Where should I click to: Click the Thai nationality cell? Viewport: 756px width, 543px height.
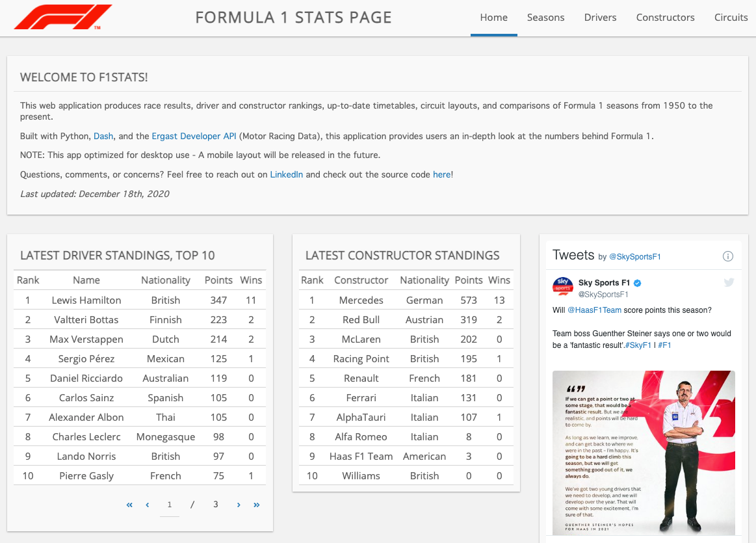165,417
